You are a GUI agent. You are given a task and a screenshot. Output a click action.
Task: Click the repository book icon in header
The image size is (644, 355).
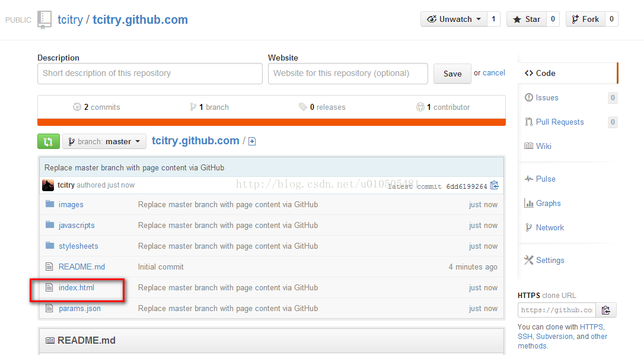[x=44, y=20]
